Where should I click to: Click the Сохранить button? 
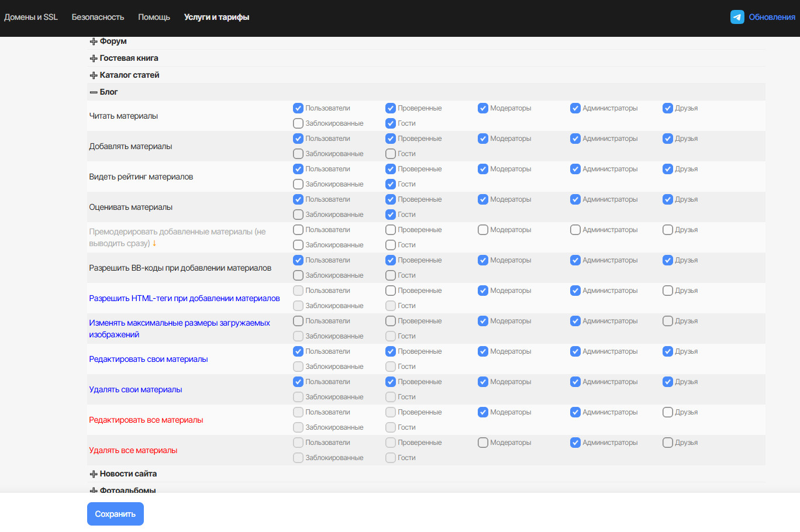(115, 514)
